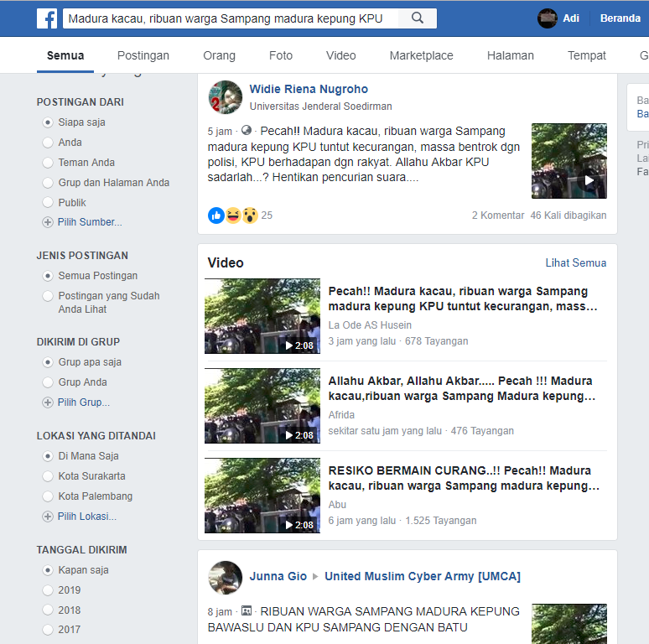Click 'Lihat Semua' in Video section
Viewport: 649px width, 644px height.
[575, 262]
